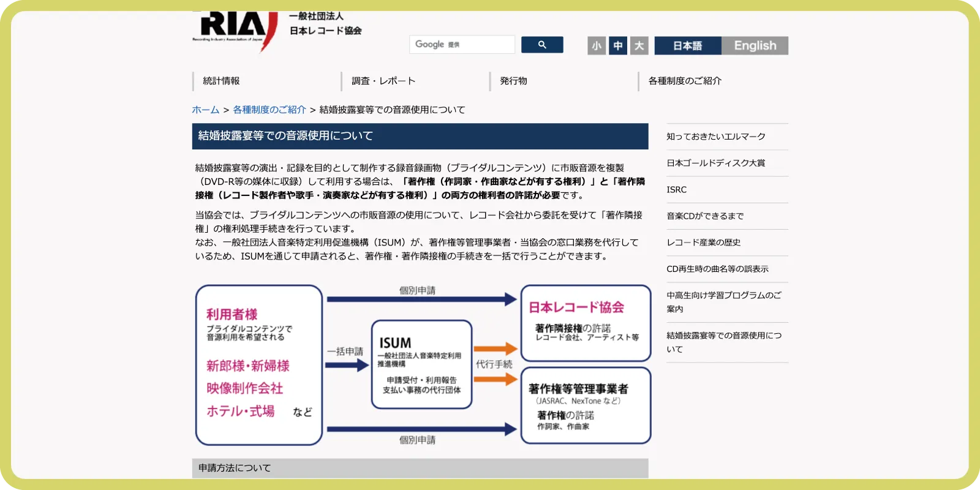
Task: Open sidebar link 知っておきたいエルマーク
Action: (716, 137)
